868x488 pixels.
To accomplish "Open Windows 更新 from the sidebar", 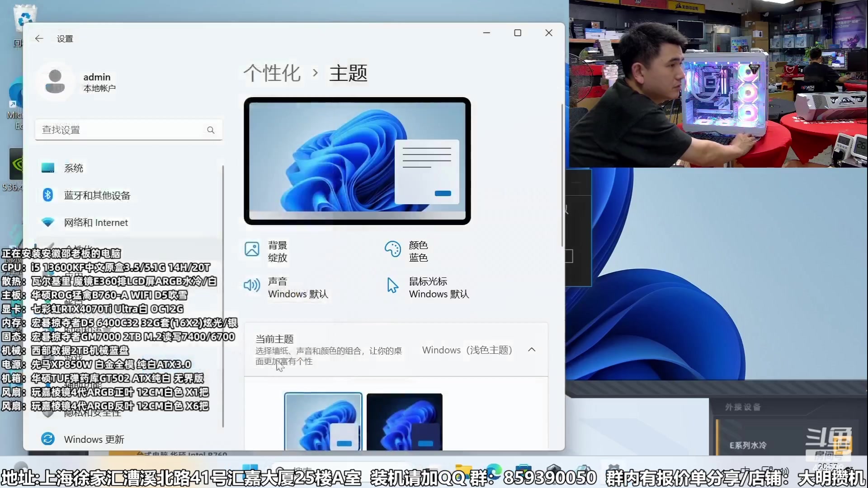I will (x=94, y=439).
